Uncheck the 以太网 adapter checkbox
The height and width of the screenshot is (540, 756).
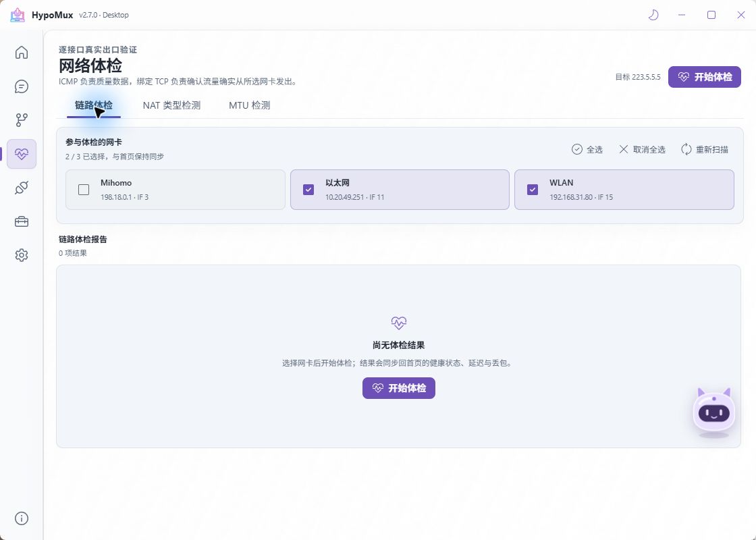[x=308, y=190]
